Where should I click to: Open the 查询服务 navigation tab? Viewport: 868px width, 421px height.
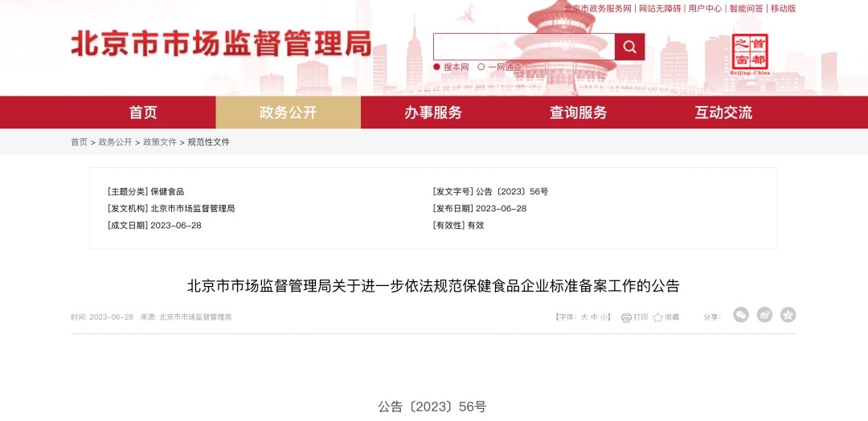[x=578, y=112]
